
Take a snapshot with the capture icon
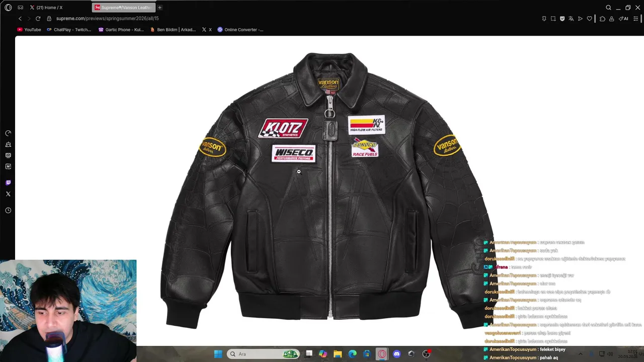click(x=553, y=19)
